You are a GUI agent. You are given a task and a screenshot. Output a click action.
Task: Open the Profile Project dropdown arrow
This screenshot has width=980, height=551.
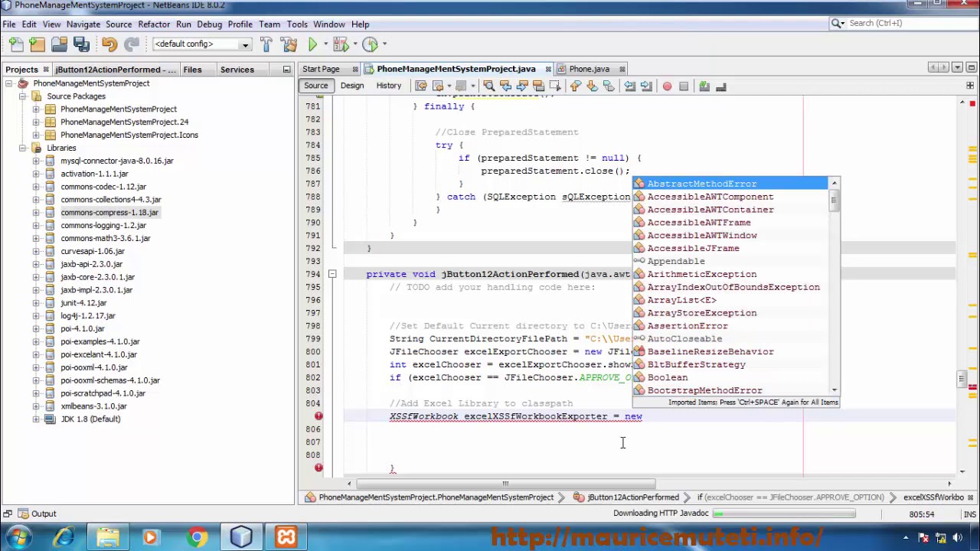click(384, 44)
